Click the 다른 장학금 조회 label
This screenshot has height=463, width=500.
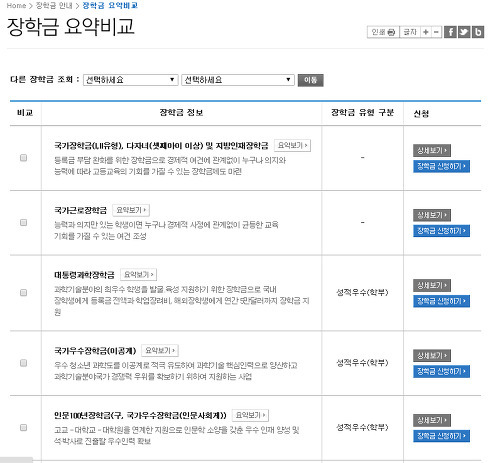click(45, 80)
